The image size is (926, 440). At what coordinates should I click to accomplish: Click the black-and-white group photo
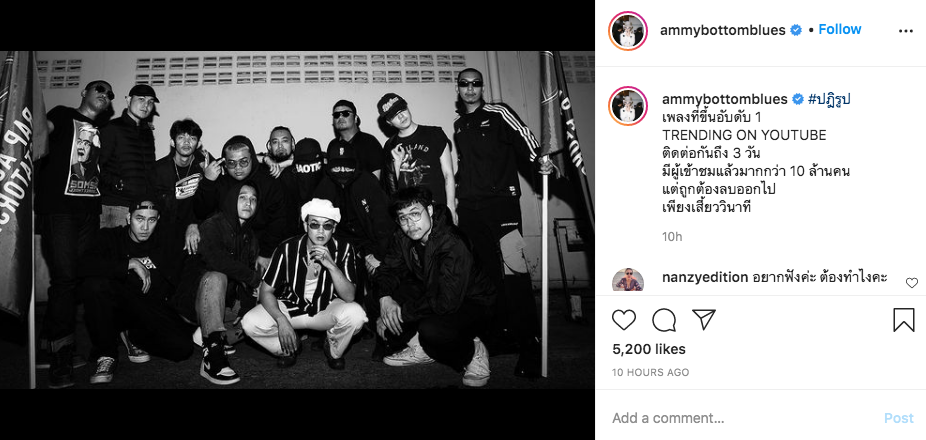(x=297, y=220)
